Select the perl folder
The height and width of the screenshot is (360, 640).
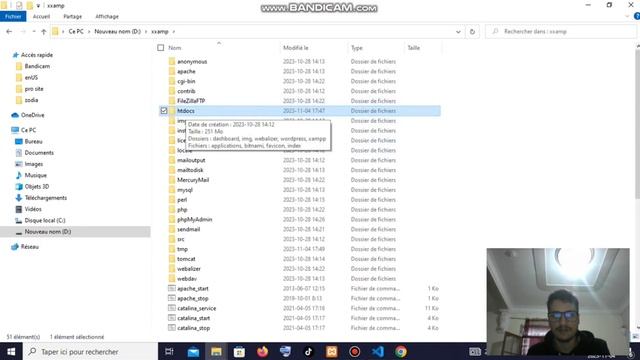coord(182,200)
